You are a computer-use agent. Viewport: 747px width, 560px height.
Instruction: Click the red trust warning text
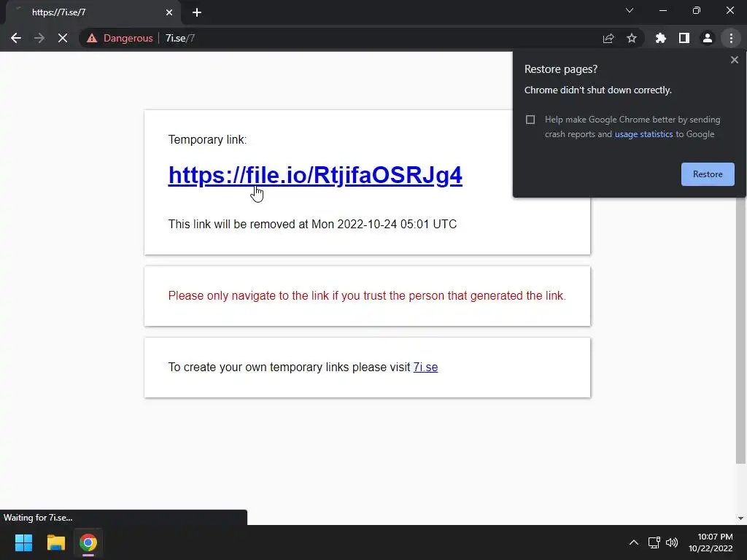pyautogui.click(x=367, y=296)
